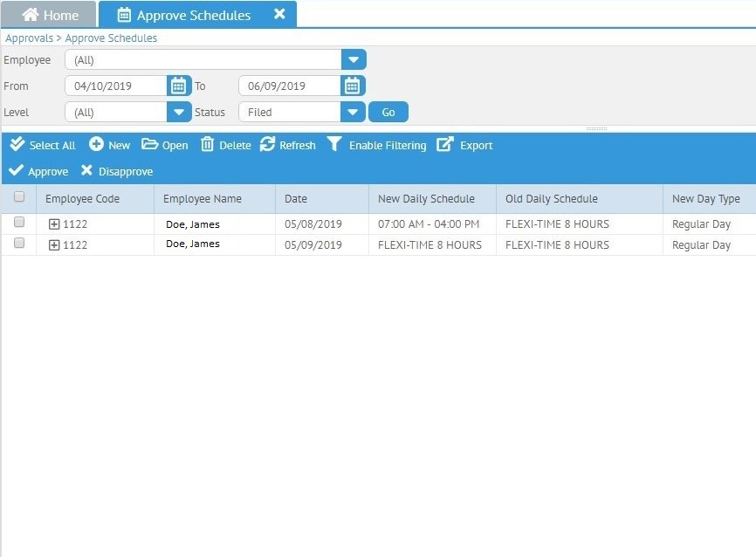Open the To date calendar picker

click(352, 86)
